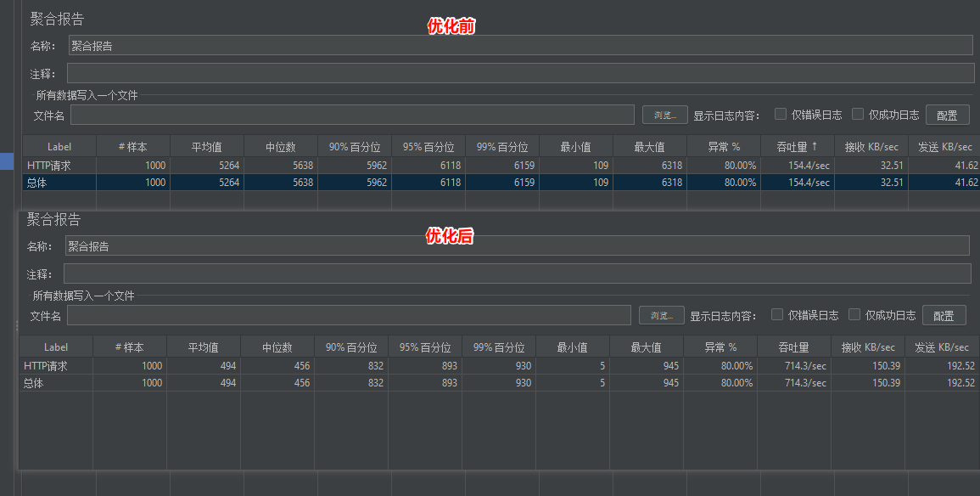Sort by 发送 KB/sec column in upper table
The image size is (980, 496).
point(944,146)
